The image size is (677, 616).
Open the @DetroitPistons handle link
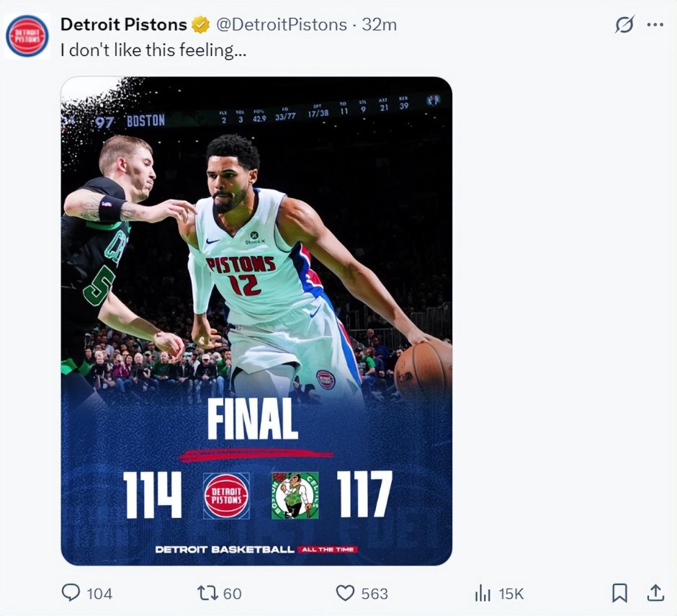(x=282, y=24)
